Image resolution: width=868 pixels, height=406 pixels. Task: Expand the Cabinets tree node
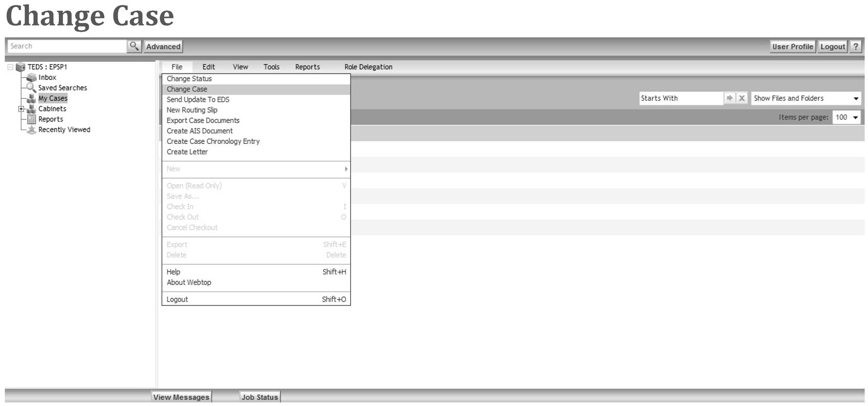(21, 109)
